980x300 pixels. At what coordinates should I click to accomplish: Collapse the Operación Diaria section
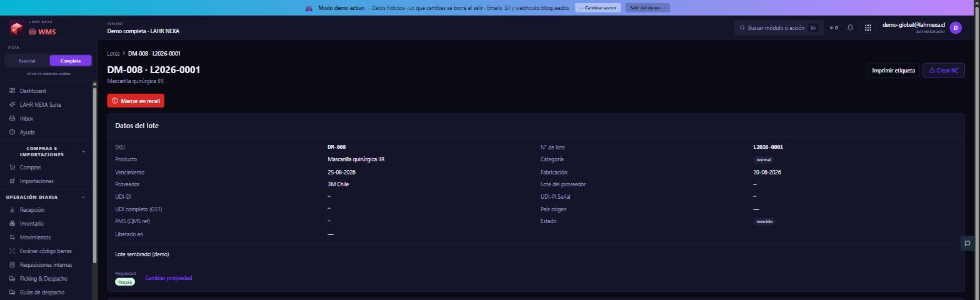83,197
